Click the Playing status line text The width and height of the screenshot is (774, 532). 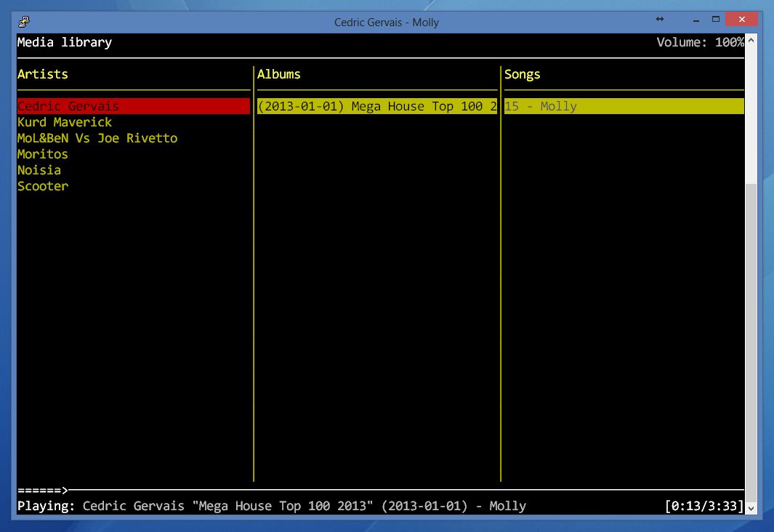tap(272, 506)
